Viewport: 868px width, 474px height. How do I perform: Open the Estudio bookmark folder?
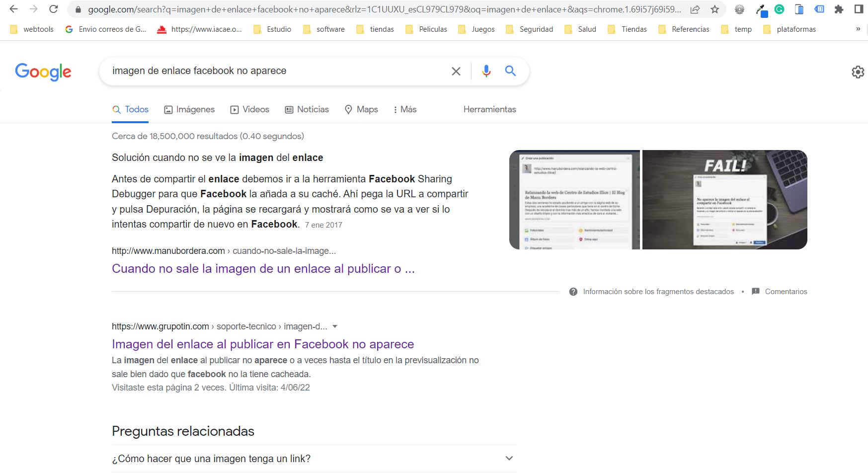(x=272, y=29)
